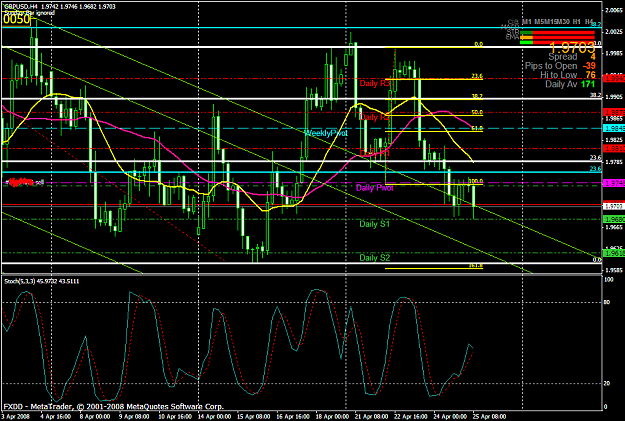Select the green Daily Av value 171
This screenshot has width=625, height=421.
pos(588,84)
